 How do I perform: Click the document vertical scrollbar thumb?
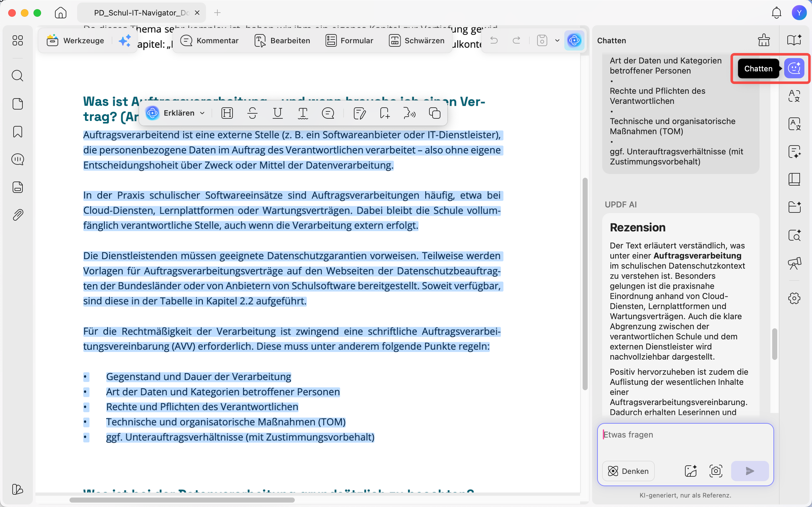(585, 284)
